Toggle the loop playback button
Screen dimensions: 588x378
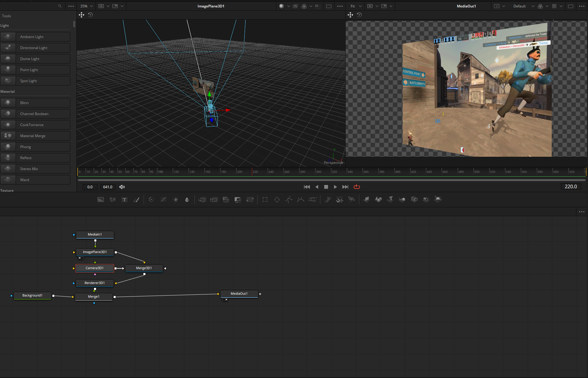(357, 187)
